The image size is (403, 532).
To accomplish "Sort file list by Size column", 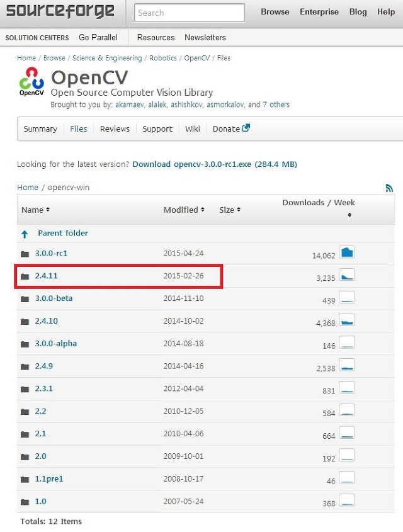I will [x=230, y=210].
